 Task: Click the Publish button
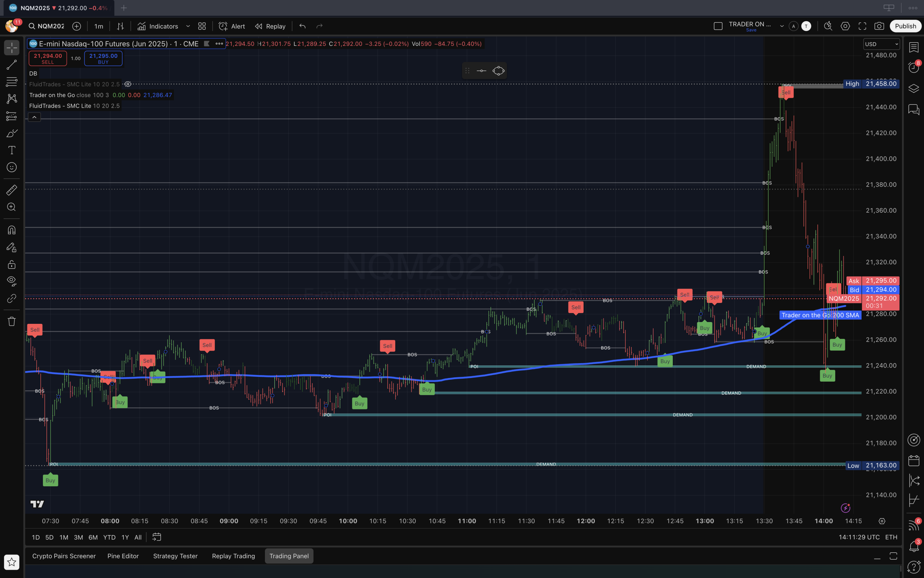[905, 26]
